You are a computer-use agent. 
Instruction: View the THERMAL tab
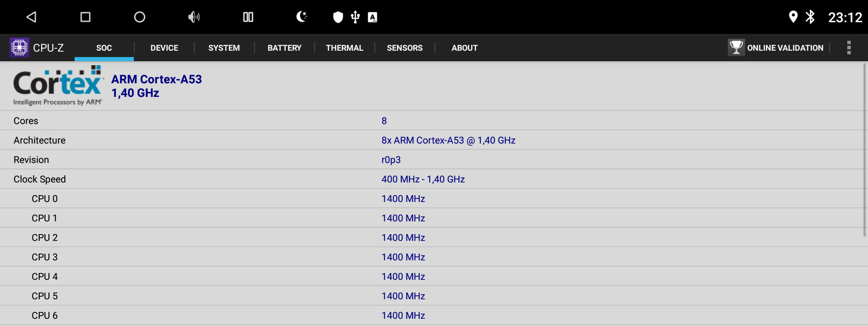(x=344, y=48)
